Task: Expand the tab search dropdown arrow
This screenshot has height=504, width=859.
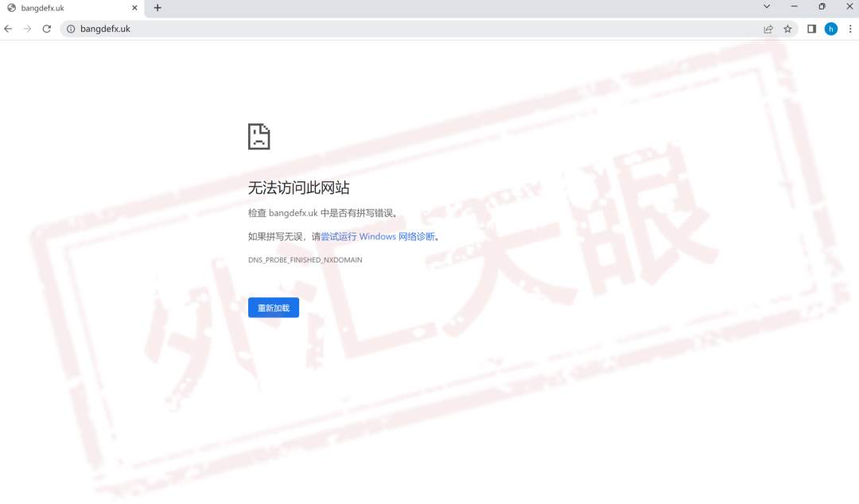Action: point(767,6)
